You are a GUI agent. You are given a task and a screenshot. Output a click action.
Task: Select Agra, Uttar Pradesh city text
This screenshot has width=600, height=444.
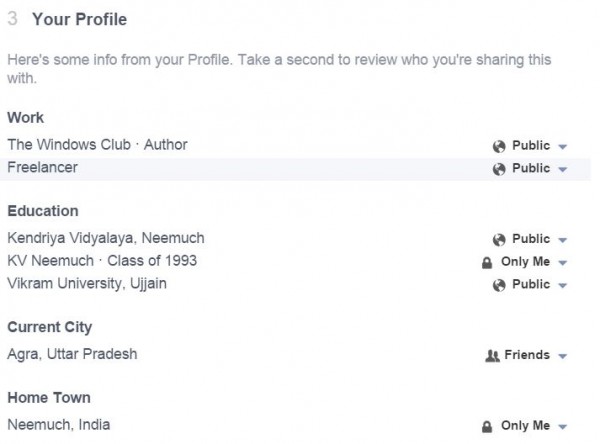(72, 354)
